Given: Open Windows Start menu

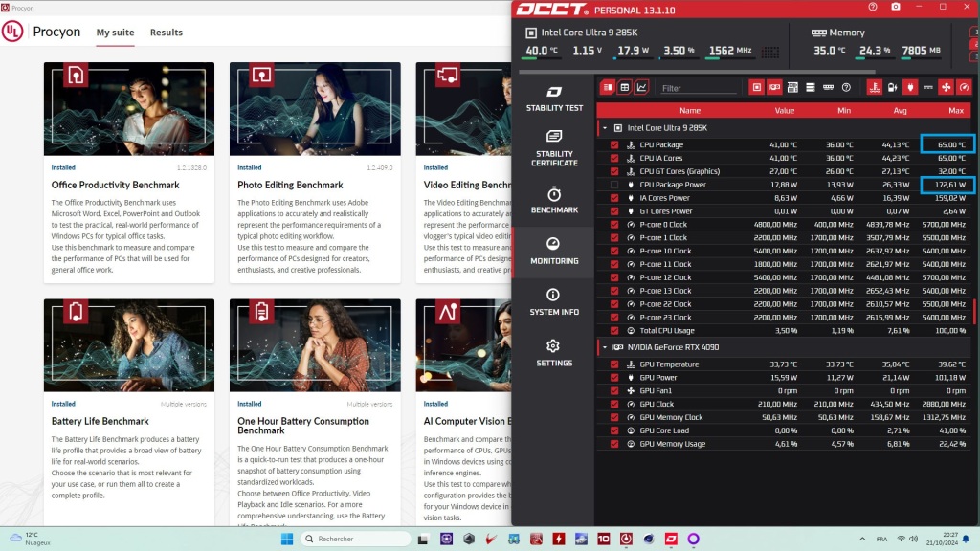Looking at the screenshot, I should [287, 539].
